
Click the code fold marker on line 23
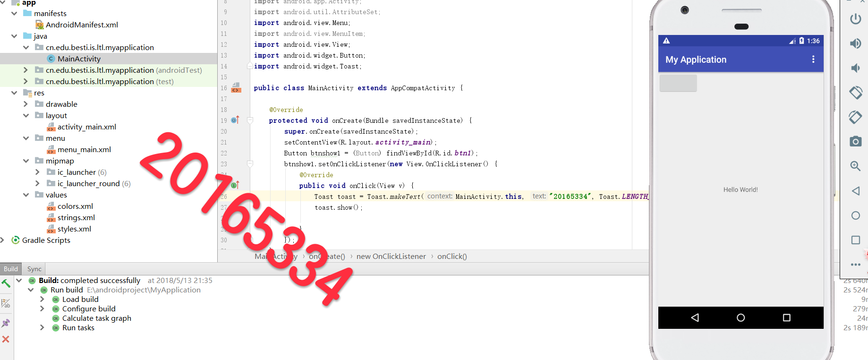[250, 164]
